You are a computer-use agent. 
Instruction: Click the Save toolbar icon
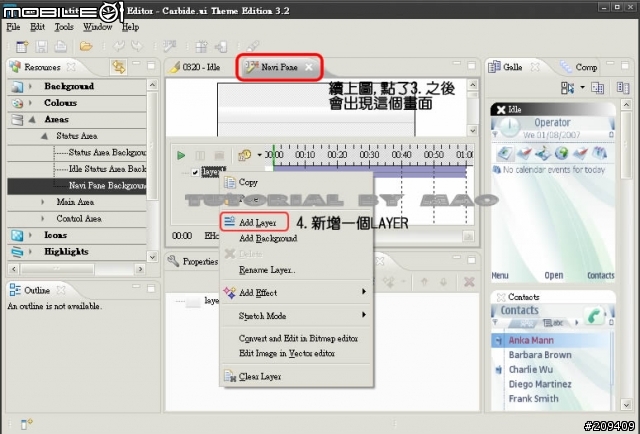41,47
